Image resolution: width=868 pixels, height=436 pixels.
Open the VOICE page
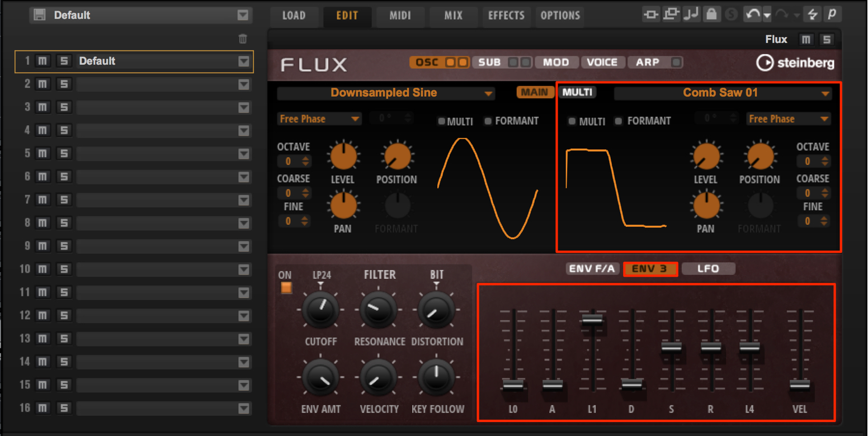(602, 62)
